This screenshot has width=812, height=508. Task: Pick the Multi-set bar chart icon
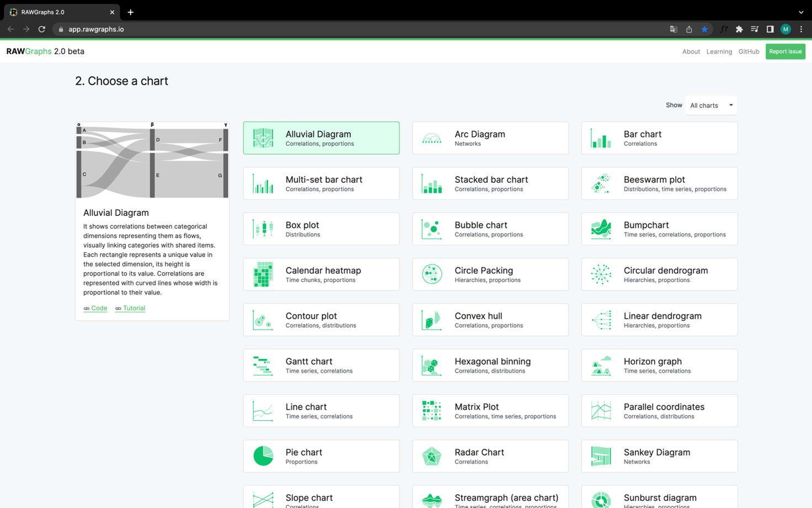263,183
